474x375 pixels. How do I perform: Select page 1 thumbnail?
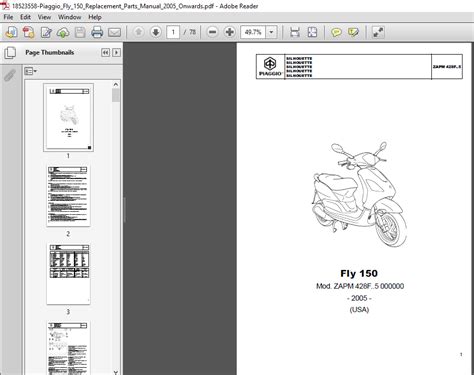pos(68,118)
